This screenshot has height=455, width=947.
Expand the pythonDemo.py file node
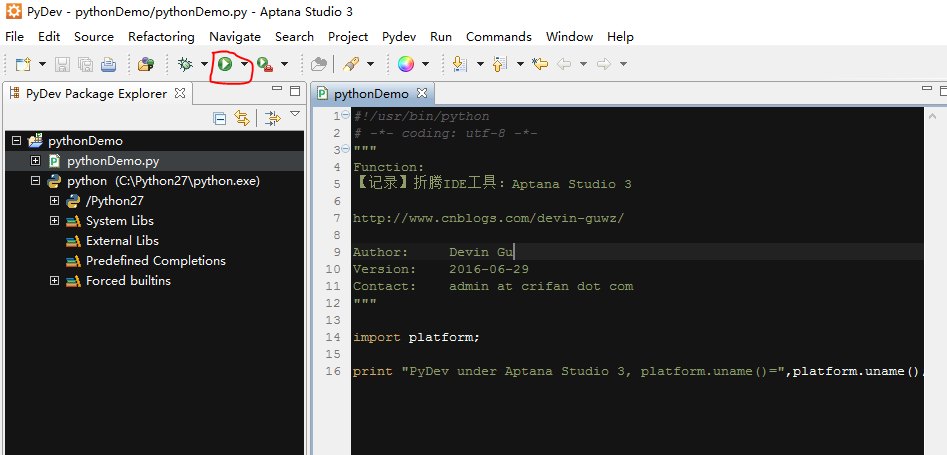pos(36,161)
